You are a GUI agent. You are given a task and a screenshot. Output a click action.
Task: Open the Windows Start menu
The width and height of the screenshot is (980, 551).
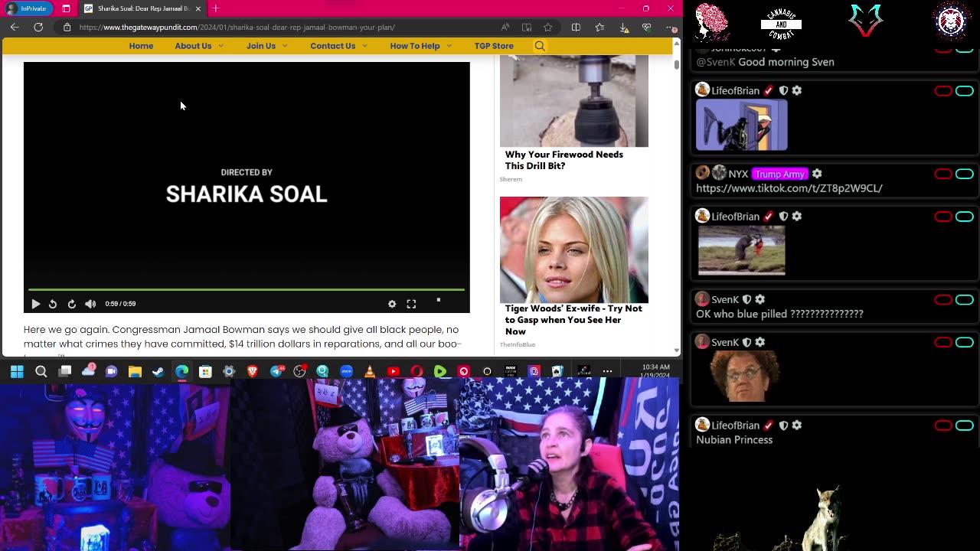[x=17, y=372]
